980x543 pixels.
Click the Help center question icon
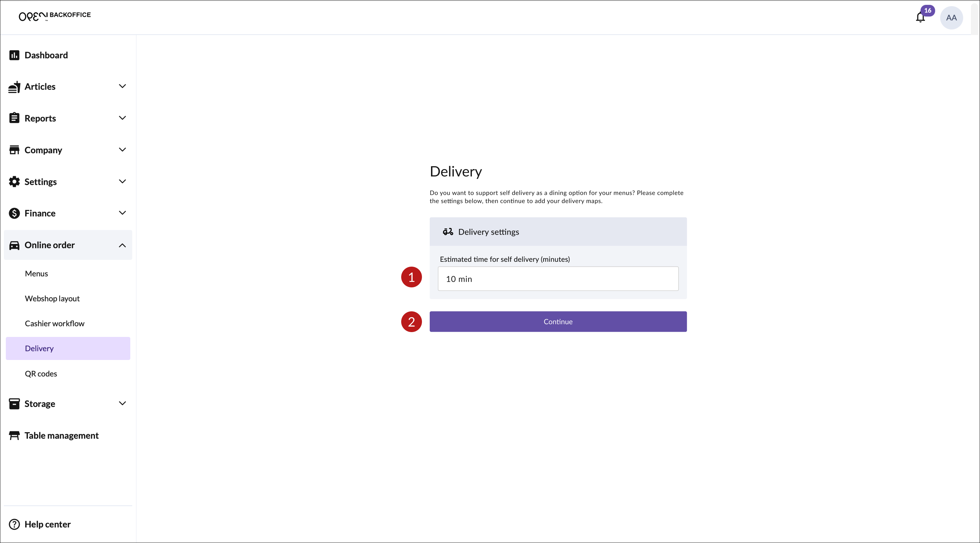point(14,524)
